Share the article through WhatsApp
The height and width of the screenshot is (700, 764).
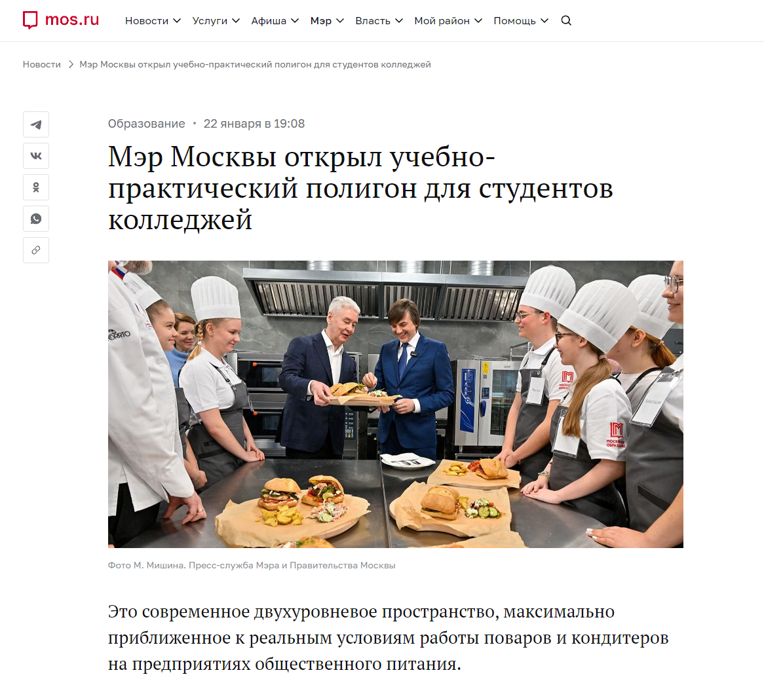[x=36, y=219]
